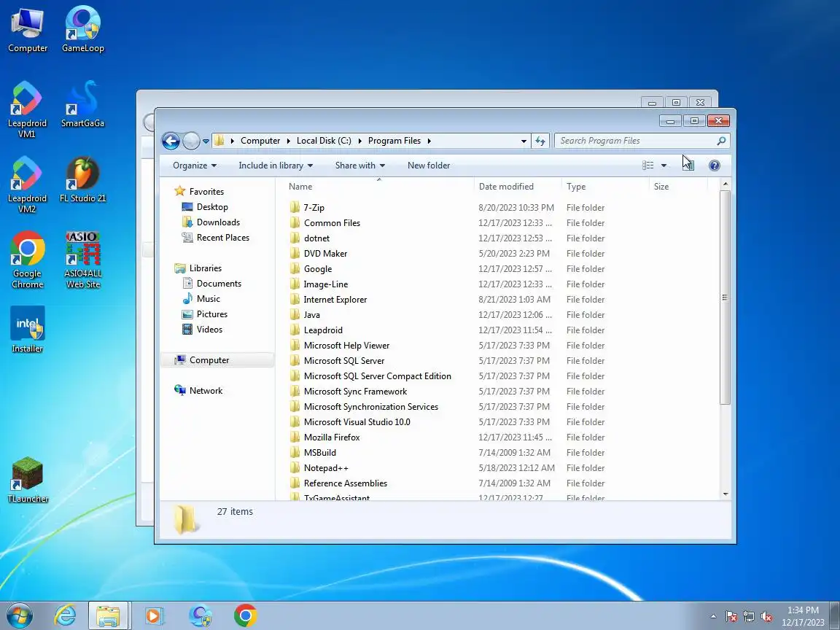The image size is (840, 630).
Task: Open Include in library dropdown
Action: (x=276, y=166)
